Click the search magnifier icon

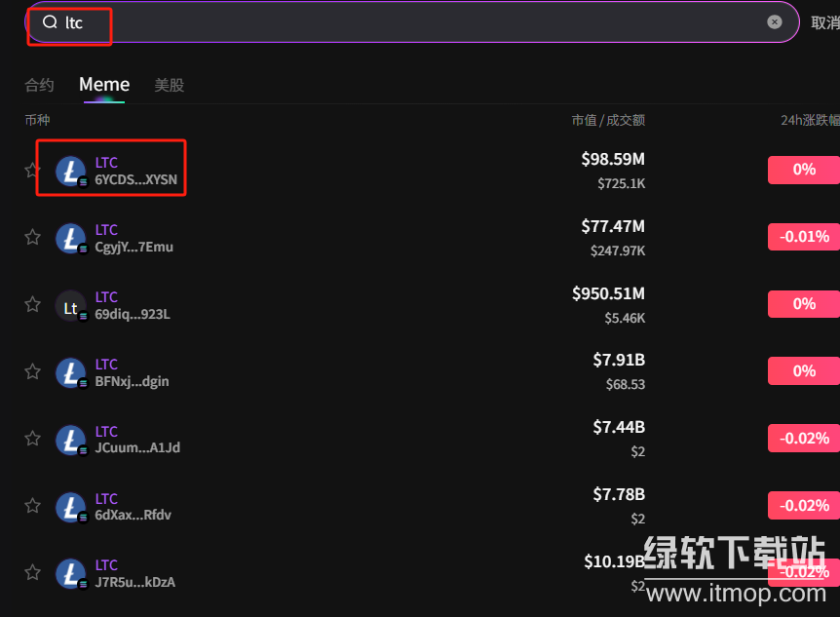click(50, 22)
